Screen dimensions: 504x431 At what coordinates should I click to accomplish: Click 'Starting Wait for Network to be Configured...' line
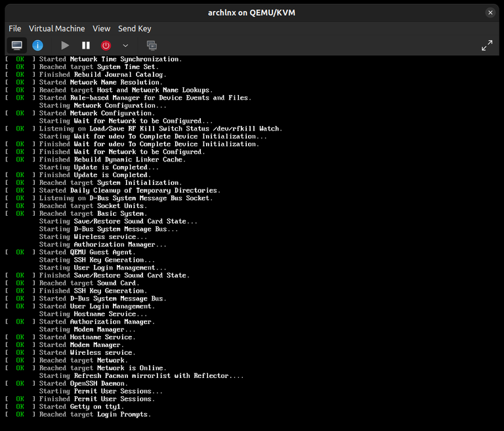(126, 121)
